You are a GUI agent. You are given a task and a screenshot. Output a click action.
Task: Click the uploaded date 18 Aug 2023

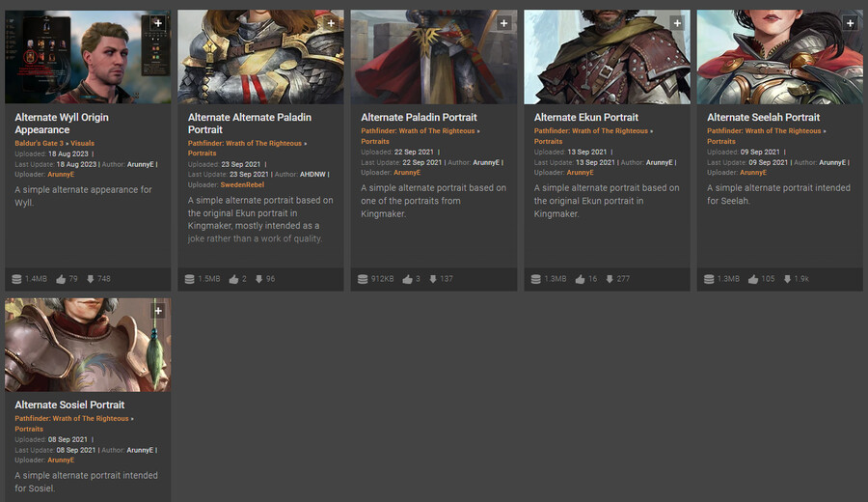(68, 154)
